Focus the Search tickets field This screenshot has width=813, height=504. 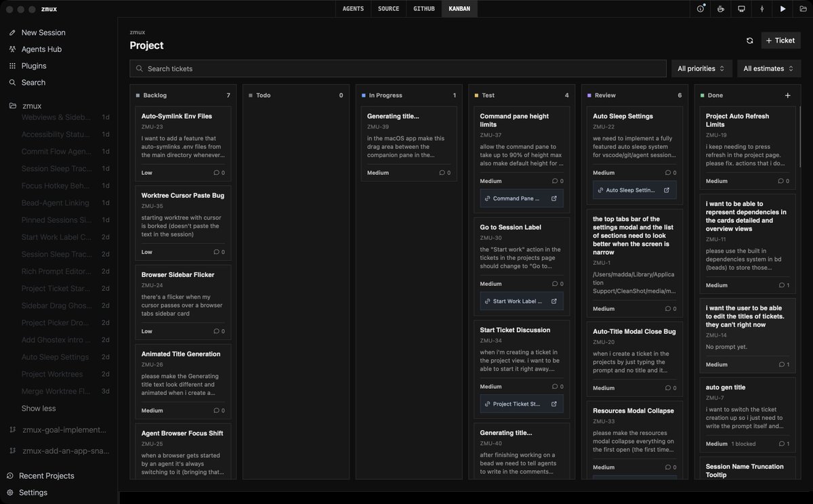click(x=398, y=68)
